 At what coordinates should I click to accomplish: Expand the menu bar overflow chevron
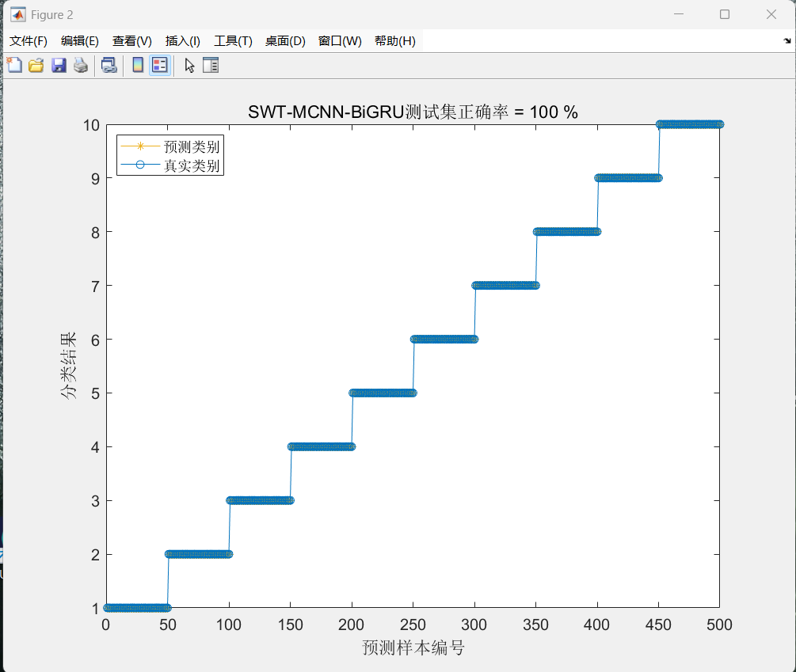(x=786, y=40)
